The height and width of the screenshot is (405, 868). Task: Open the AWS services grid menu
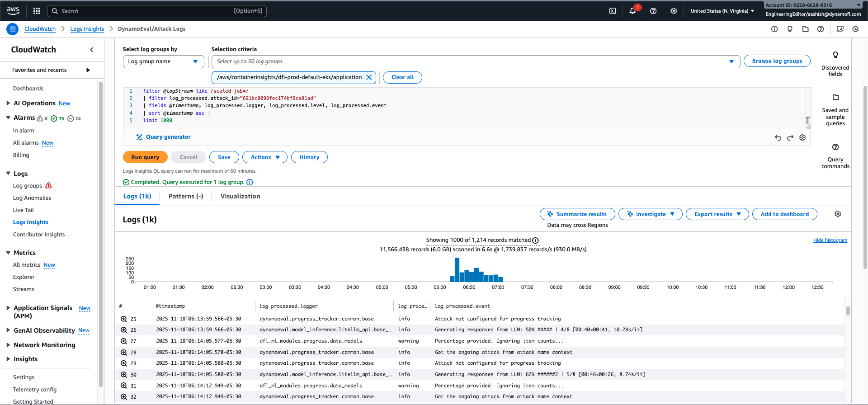coord(37,11)
